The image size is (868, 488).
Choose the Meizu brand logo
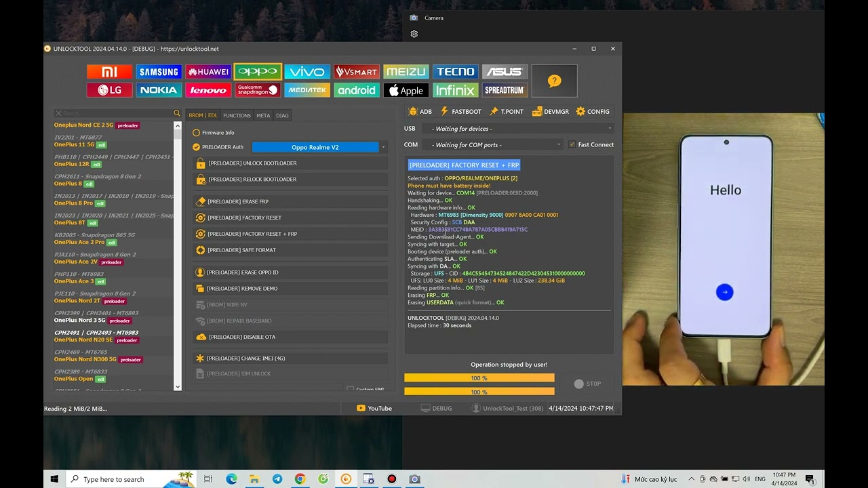point(406,72)
